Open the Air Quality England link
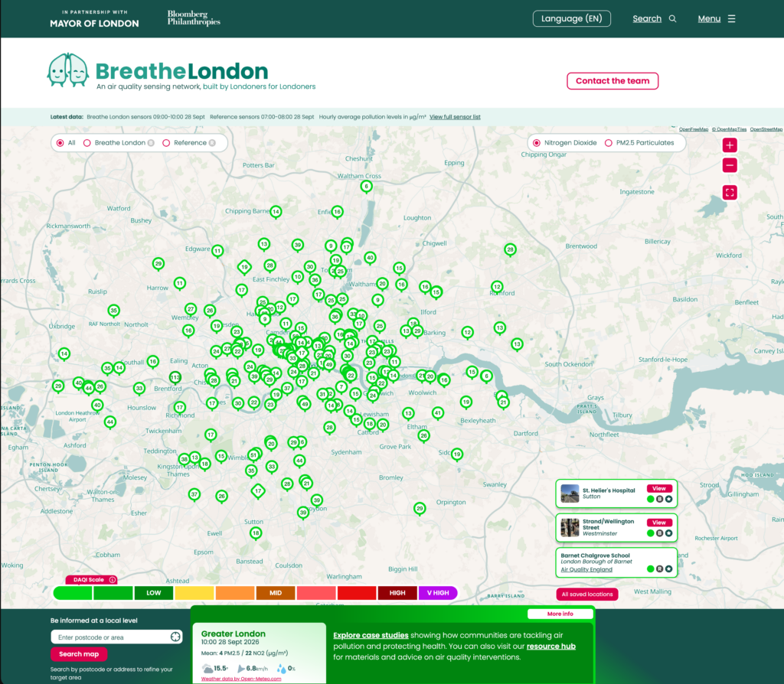The width and height of the screenshot is (784, 684). pos(586,569)
